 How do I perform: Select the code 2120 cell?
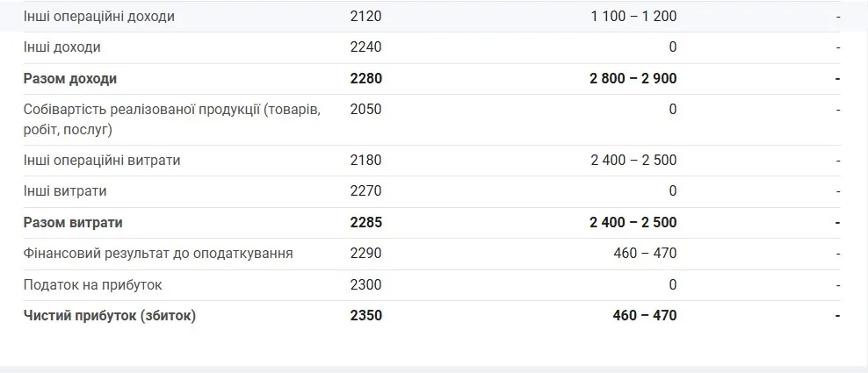[x=365, y=17]
